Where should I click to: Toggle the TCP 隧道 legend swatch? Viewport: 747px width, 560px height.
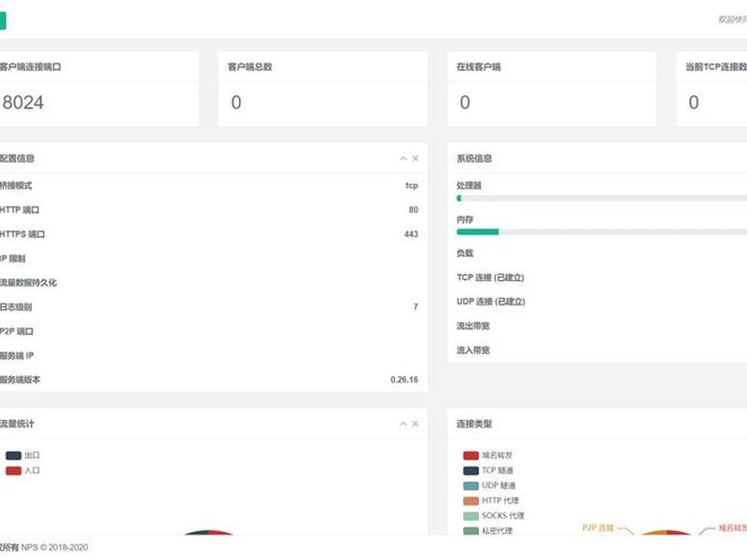click(x=471, y=471)
